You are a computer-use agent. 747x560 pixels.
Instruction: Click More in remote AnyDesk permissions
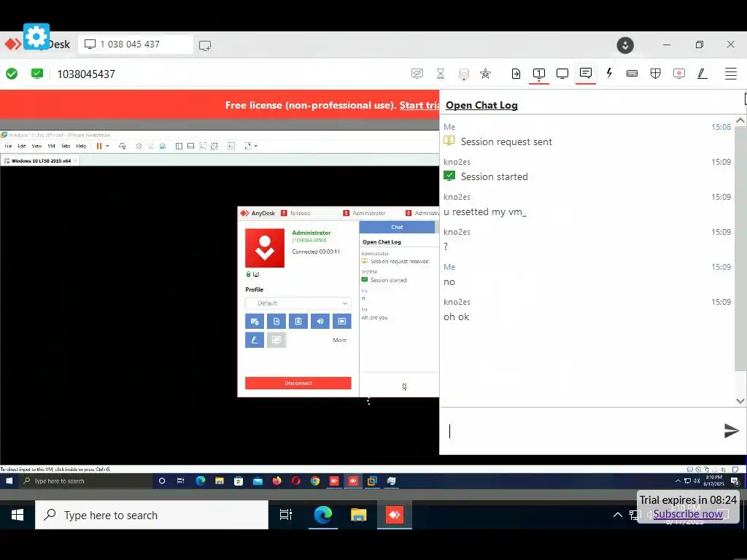pos(340,340)
